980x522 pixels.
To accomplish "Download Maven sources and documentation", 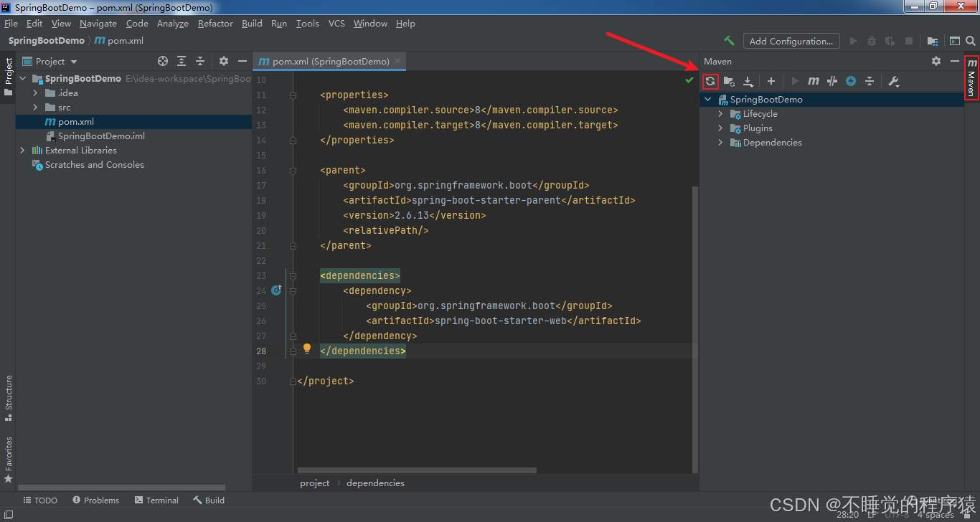I will click(x=748, y=81).
